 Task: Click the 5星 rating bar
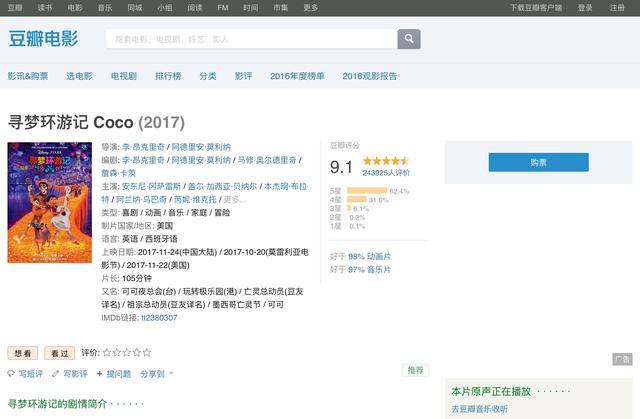(x=367, y=191)
